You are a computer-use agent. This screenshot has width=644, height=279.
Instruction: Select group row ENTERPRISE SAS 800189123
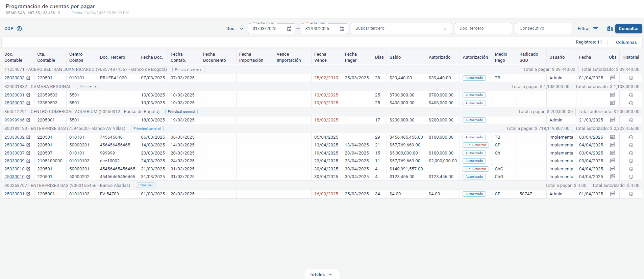[322, 129]
